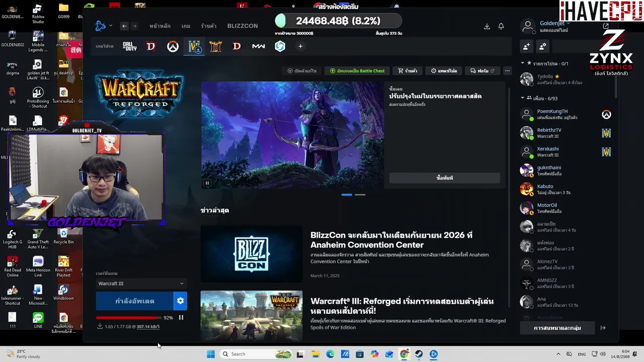The width and height of the screenshot is (644, 362).
Task: Open the Diablo II Resurrected icon
Action: click(x=215, y=46)
